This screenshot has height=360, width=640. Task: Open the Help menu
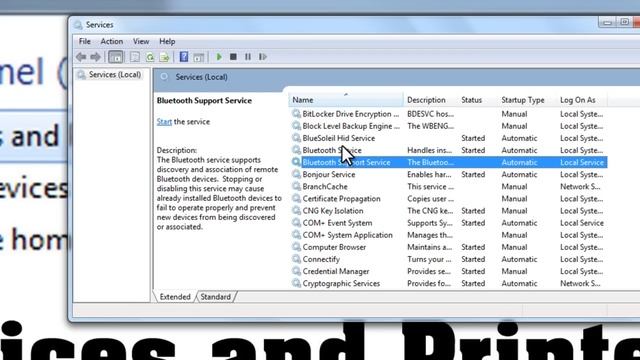(x=167, y=41)
